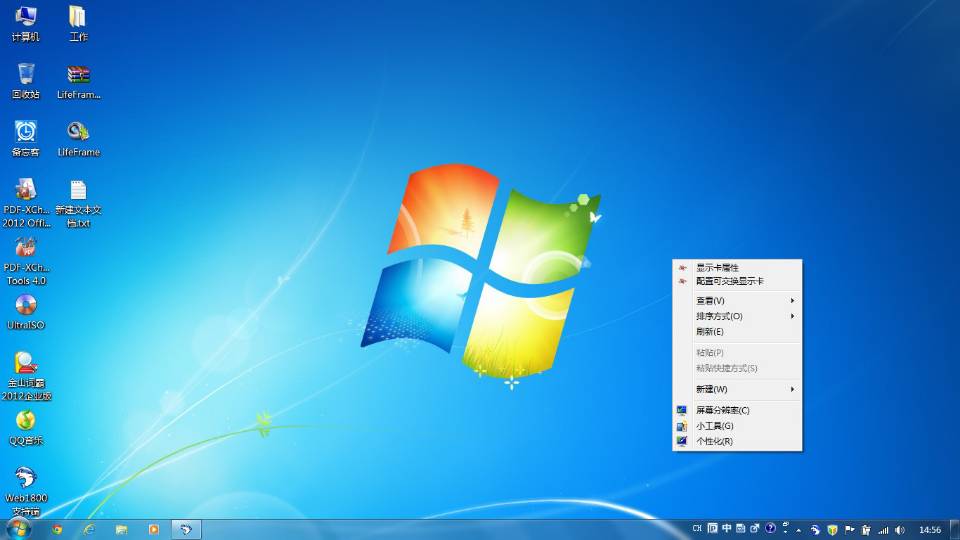Open the UltraISO desktop icon
960x540 pixels.
(x=26, y=306)
